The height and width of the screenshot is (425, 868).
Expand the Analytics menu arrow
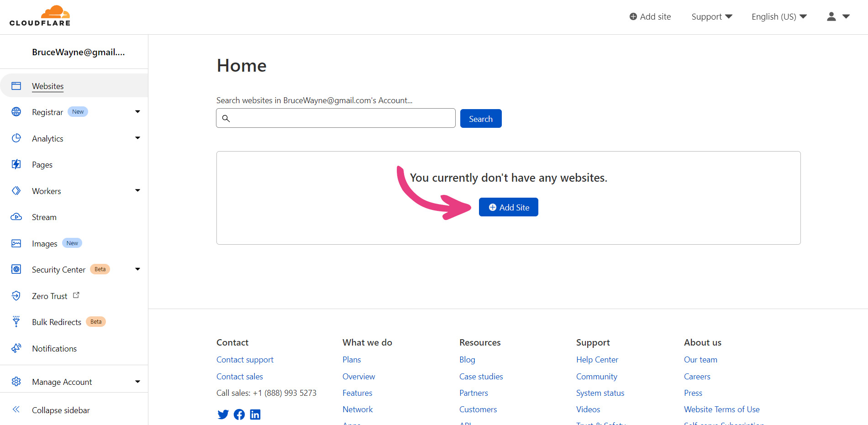point(137,138)
